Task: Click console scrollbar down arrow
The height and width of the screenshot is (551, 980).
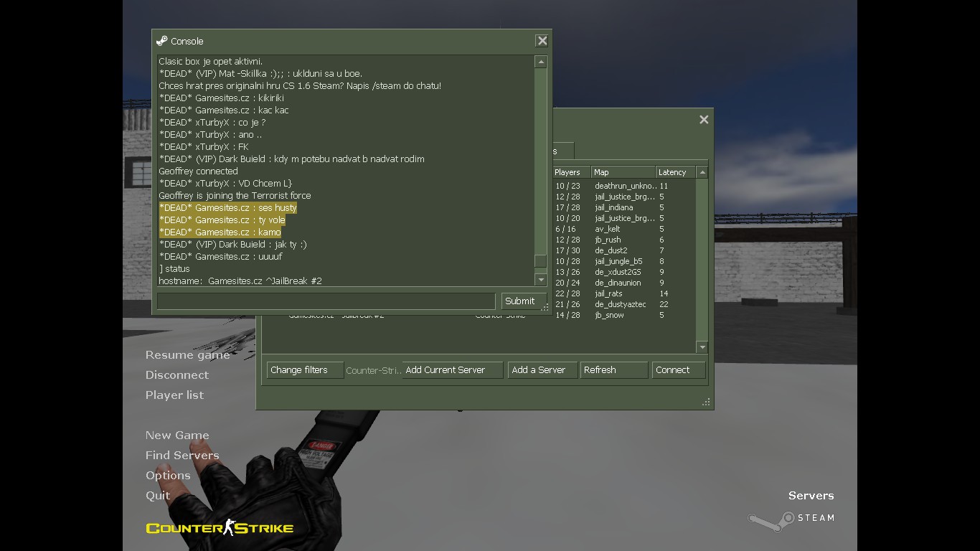Action: click(541, 279)
